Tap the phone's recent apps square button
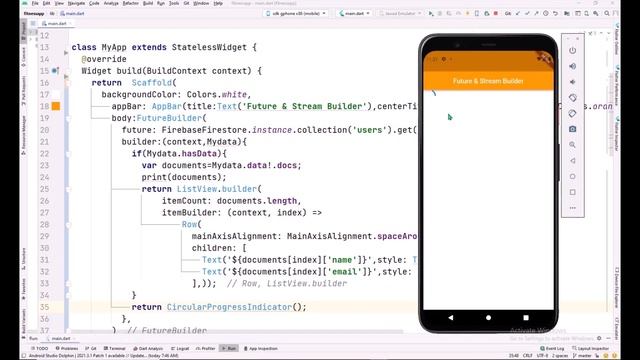The height and width of the screenshot is (360, 640). 526,318
